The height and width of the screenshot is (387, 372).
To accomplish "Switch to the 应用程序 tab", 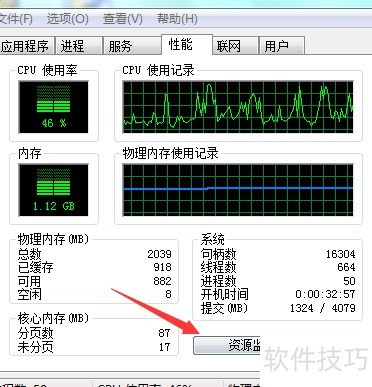I will (26, 46).
